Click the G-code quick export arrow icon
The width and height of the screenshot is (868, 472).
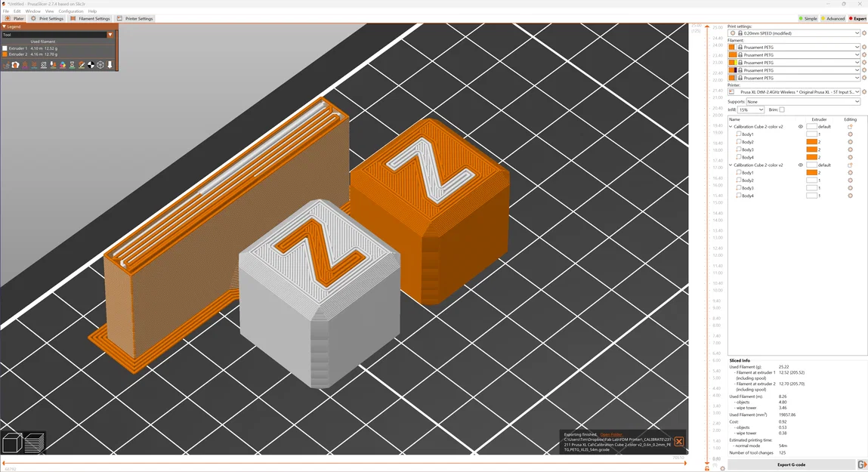(862, 464)
